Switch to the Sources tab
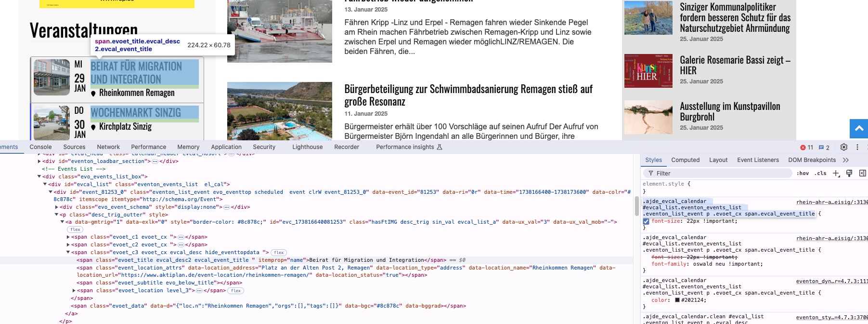Image resolution: width=868 pixels, height=324 pixels. [x=74, y=147]
